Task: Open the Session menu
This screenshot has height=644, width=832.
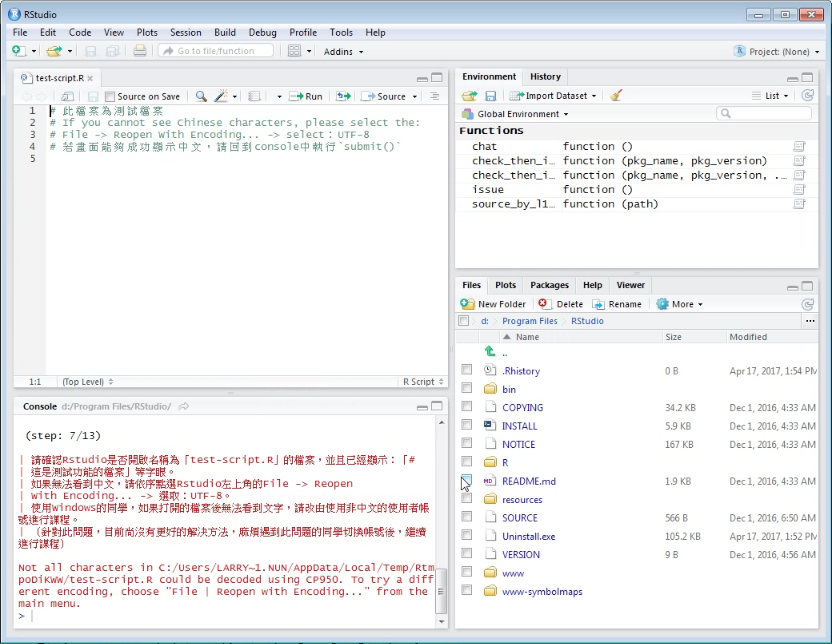Action: click(x=186, y=32)
